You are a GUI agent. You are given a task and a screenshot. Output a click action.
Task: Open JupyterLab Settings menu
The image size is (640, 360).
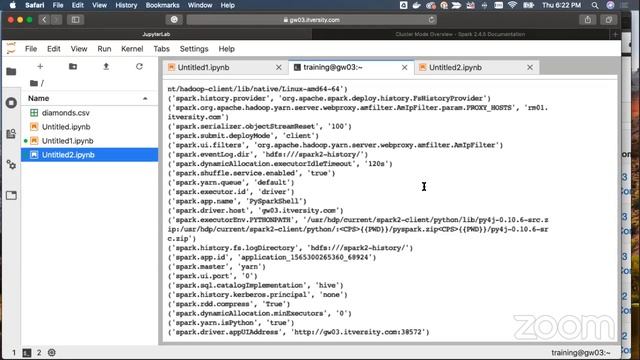coord(194,49)
